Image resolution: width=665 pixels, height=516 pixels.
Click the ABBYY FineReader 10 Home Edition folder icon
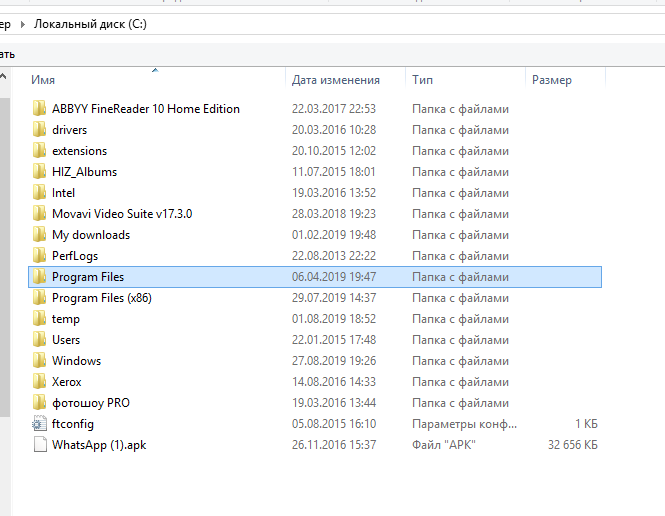pos(39,109)
